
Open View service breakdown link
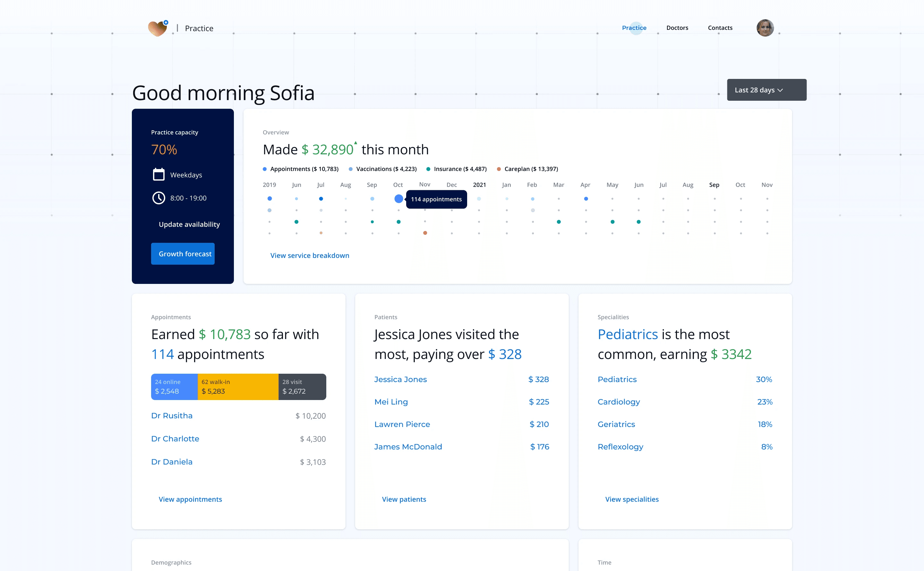point(310,255)
